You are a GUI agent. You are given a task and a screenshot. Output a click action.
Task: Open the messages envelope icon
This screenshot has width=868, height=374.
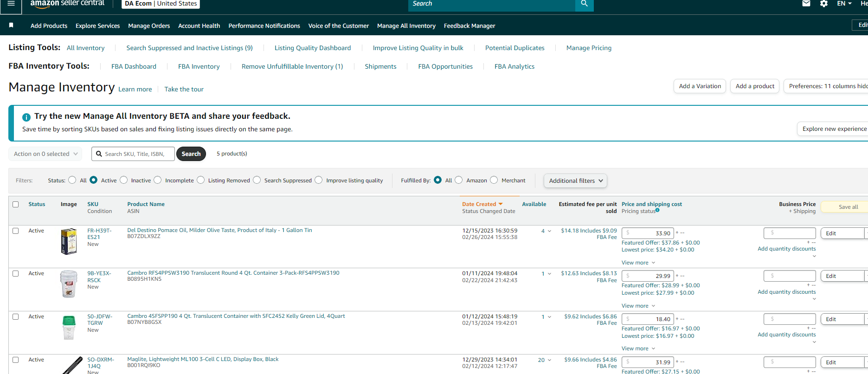pyautogui.click(x=806, y=4)
